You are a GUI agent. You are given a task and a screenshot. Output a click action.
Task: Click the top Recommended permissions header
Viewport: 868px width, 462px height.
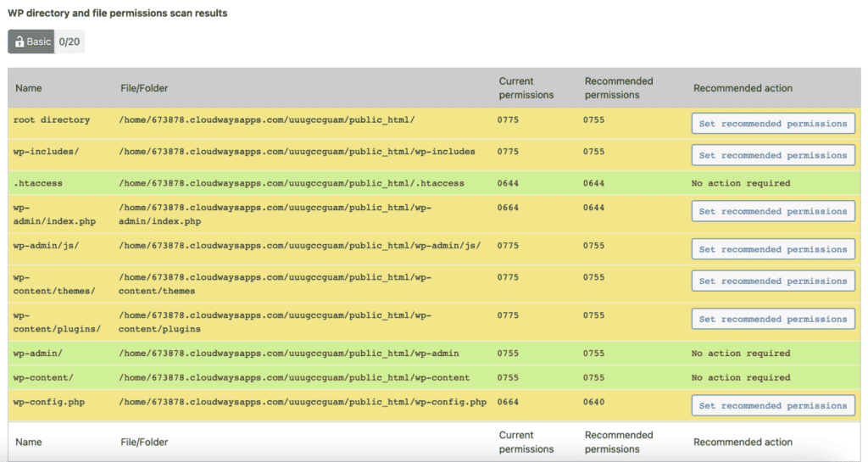click(x=619, y=88)
